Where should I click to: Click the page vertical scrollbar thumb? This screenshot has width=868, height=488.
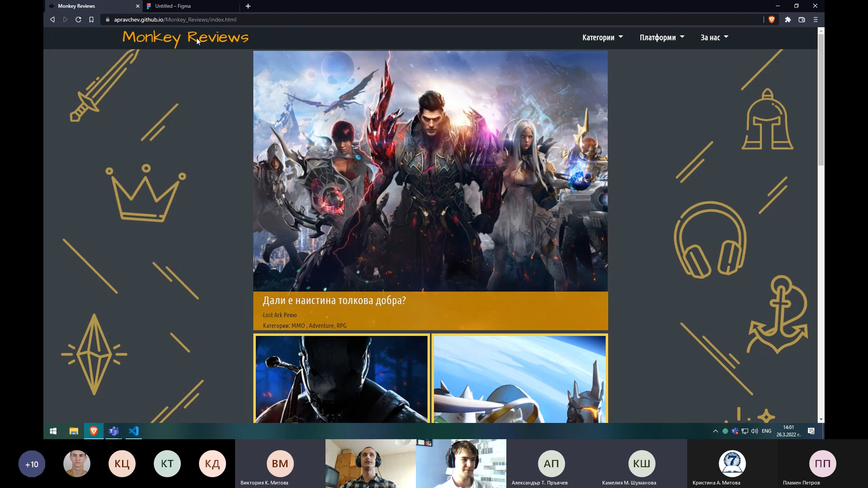pos(821,99)
